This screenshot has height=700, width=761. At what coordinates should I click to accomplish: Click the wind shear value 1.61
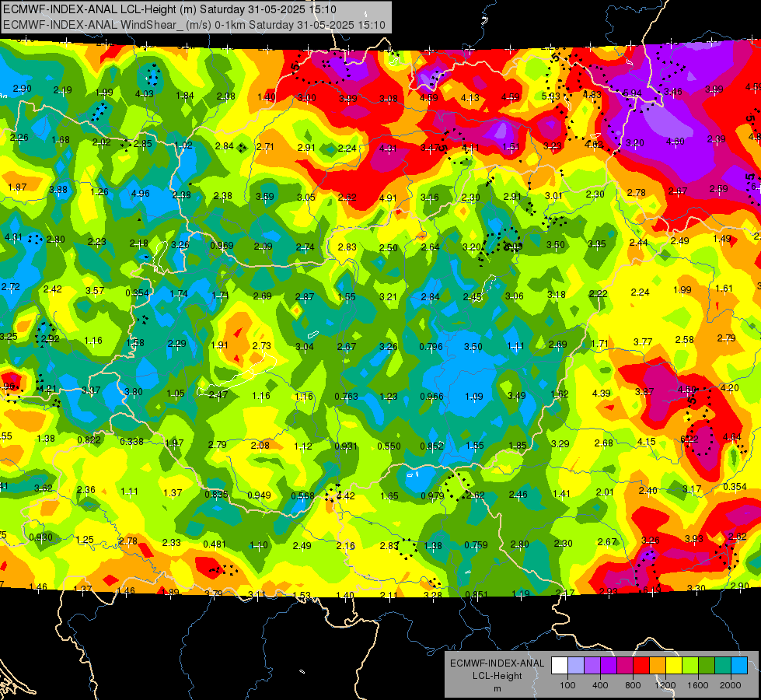(x=724, y=289)
